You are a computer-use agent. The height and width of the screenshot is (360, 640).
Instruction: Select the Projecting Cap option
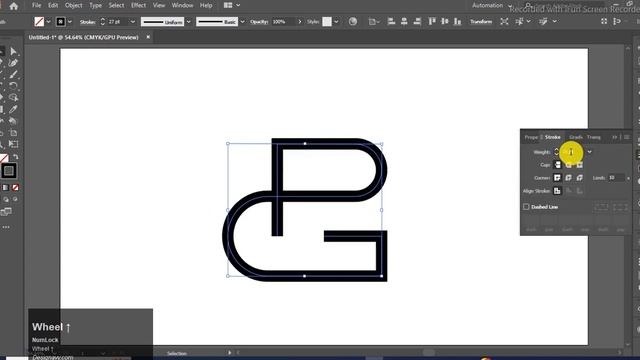coord(580,165)
